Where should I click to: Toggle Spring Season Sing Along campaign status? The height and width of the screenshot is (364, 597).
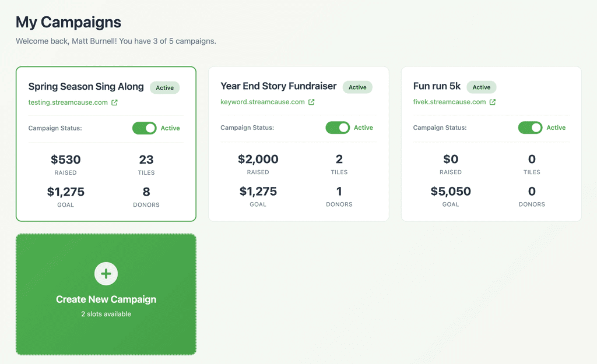click(x=145, y=128)
